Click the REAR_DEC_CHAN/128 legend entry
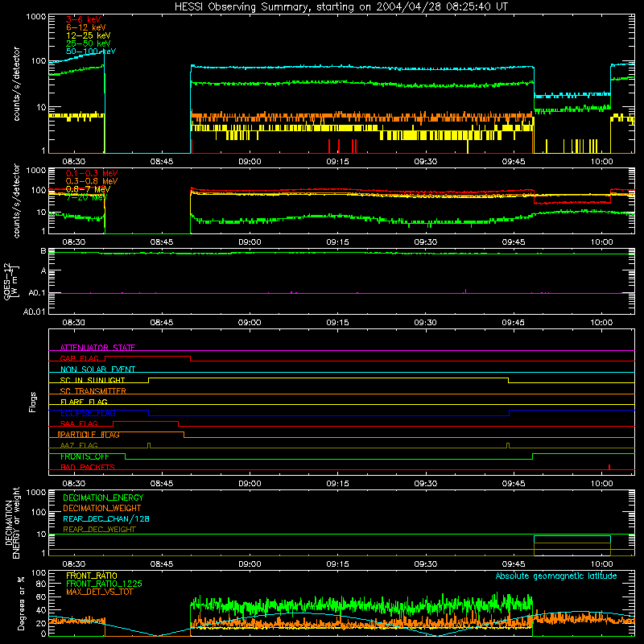The image size is (644, 644). 106,518
